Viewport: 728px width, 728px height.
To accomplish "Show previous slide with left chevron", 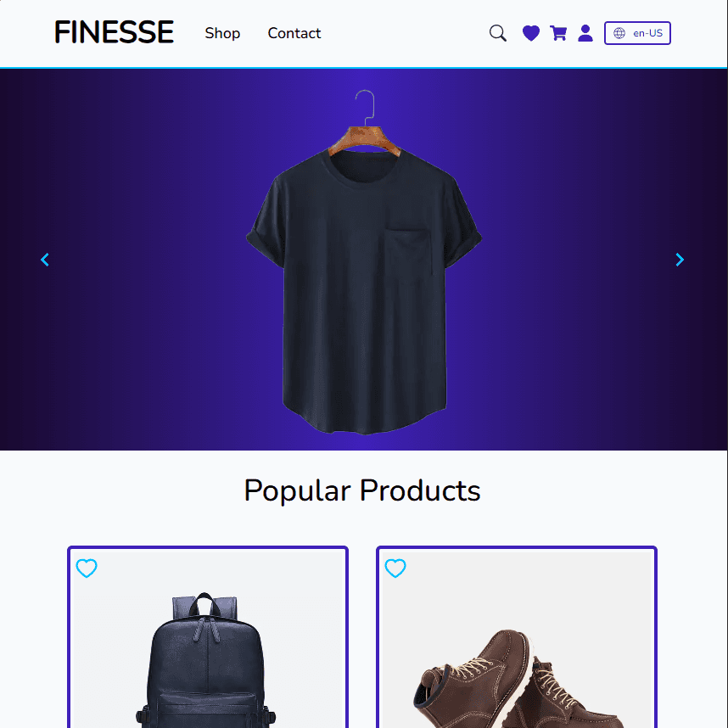I will tap(45, 260).
